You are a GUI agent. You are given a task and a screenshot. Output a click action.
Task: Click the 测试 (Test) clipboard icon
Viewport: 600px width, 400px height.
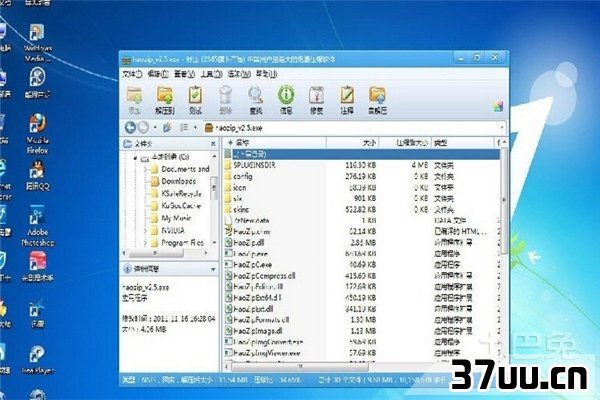pos(195,100)
